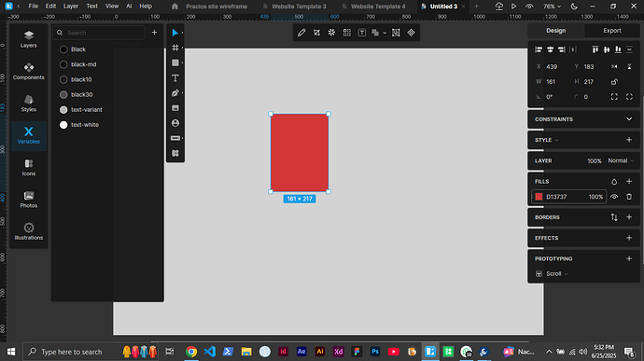Select the red rectangle on canvas

(x=300, y=153)
